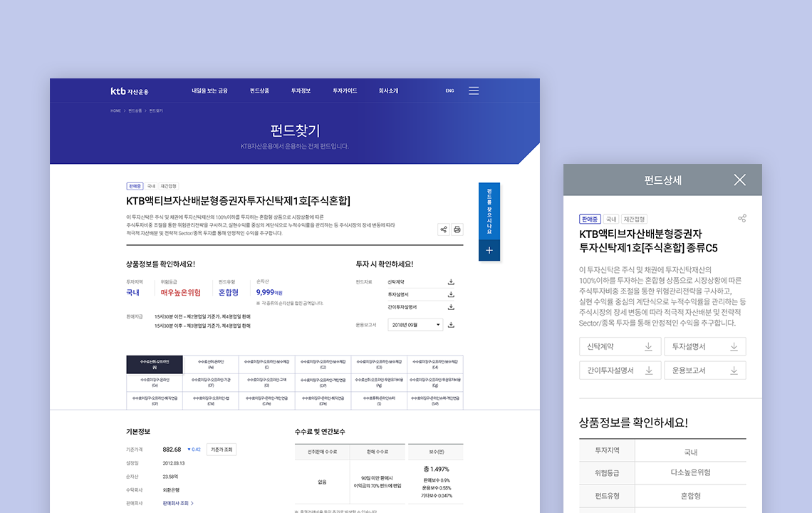Image resolution: width=812 pixels, height=513 pixels.
Task: Go to HOME in the breadcrumb
Action: click(x=115, y=111)
